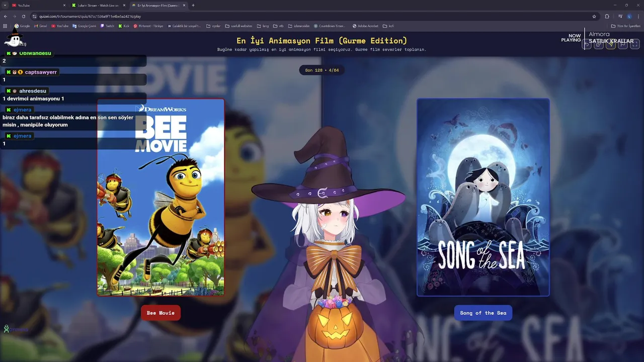Click the quiz title En İyi Animasyon Film
This screenshot has height=362, width=644.
(x=322, y=41)
